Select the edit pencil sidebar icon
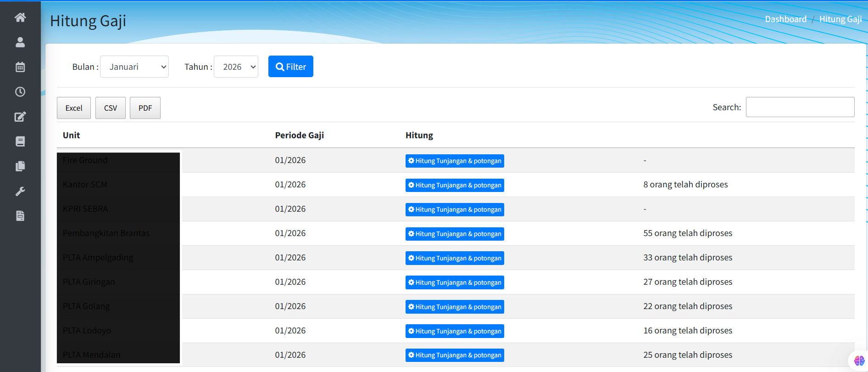This screenshot has width=868, height=372. coord(20,117)
